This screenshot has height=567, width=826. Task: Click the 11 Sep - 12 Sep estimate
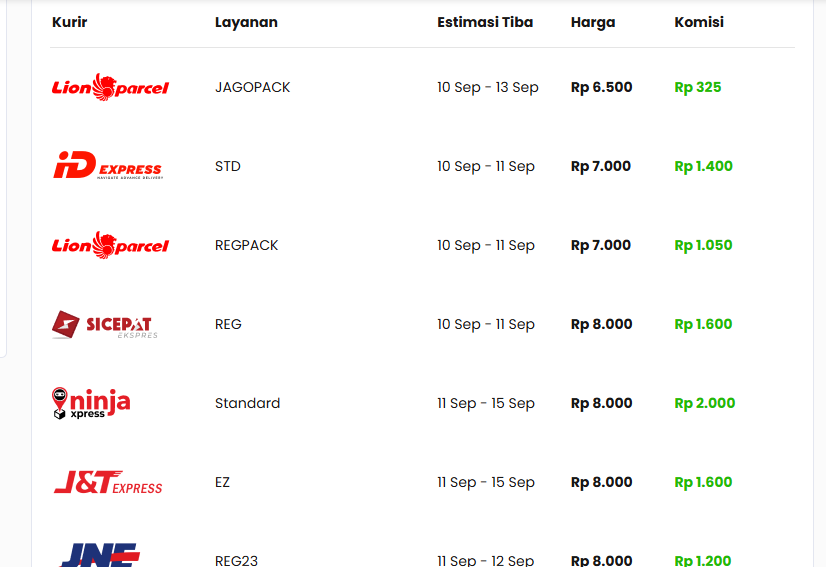(486, 560)
